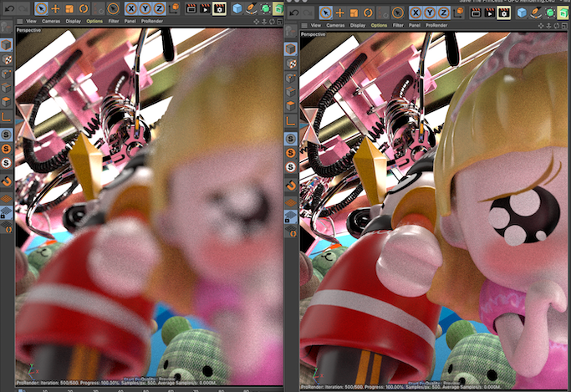571x392 pixels.
Task: Toggle Y axis lock in left window
Action: coord(145,8)
